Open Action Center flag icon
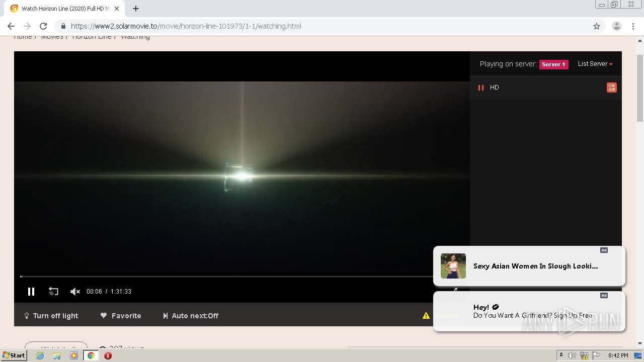Image resolution: width=644 pixels, height=362 pixels. (596, 355)
